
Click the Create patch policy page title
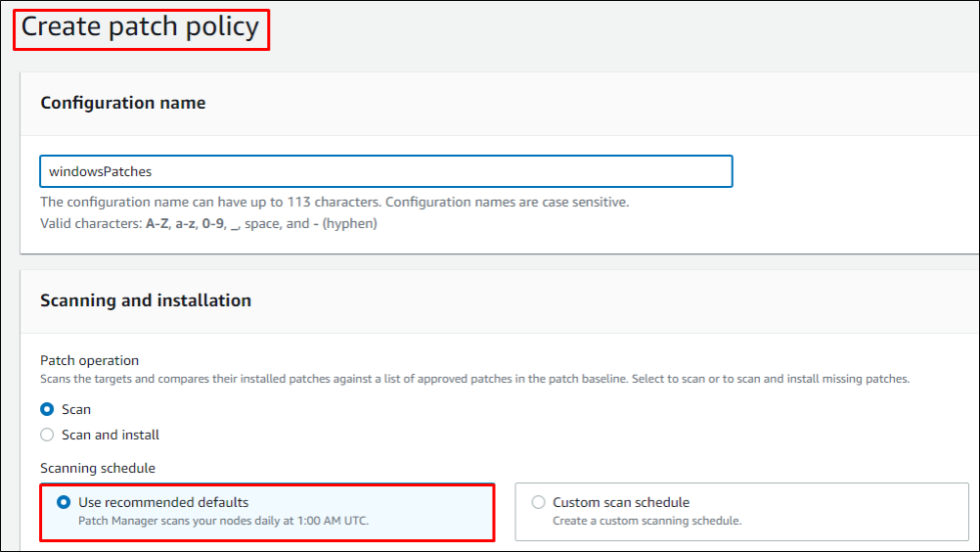point(141,27)
